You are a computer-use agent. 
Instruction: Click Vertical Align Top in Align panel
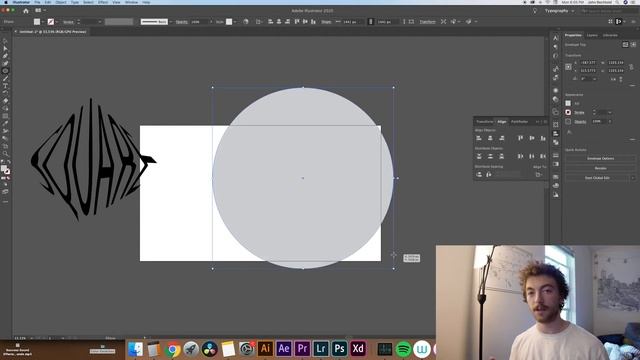pos(520,138)
